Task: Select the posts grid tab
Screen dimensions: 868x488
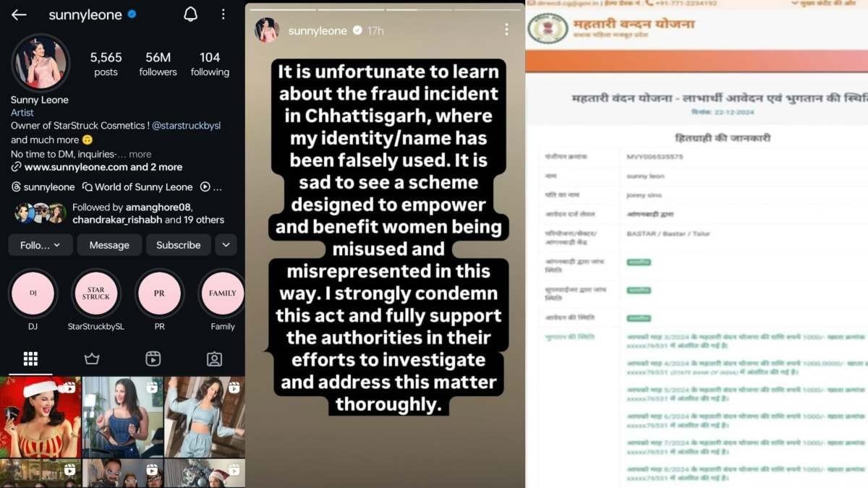Action: [x=30, y=359]
